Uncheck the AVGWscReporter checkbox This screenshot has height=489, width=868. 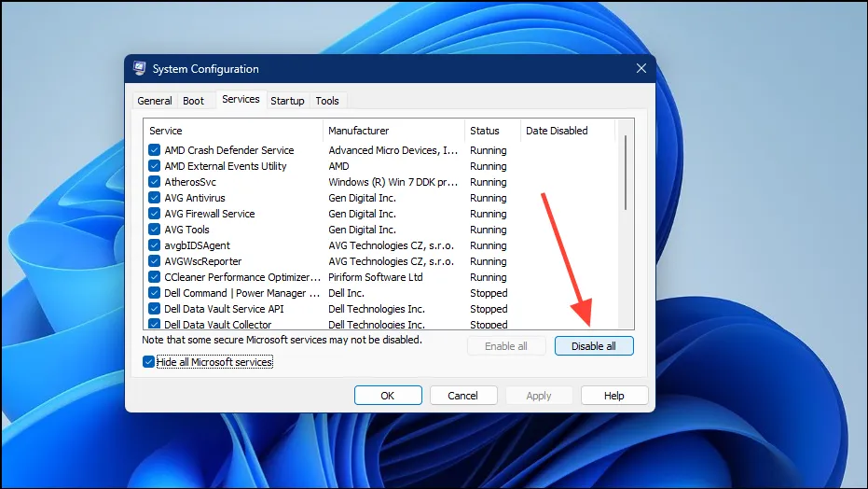pos(155,261)
